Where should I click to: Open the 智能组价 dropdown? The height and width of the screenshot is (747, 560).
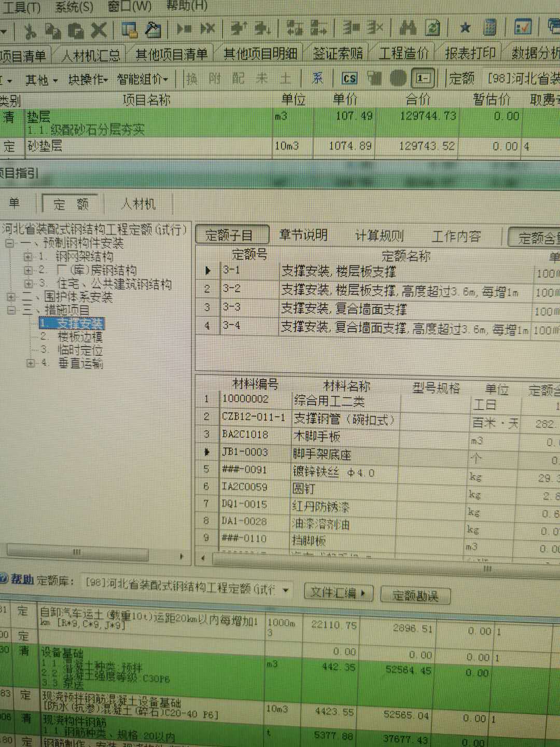tap(145, 79)
